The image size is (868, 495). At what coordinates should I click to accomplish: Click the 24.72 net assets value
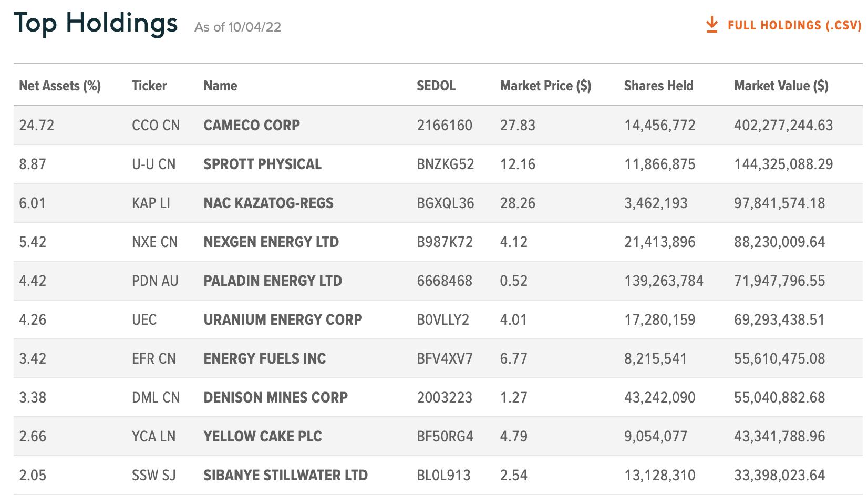[x=37, y=125]
